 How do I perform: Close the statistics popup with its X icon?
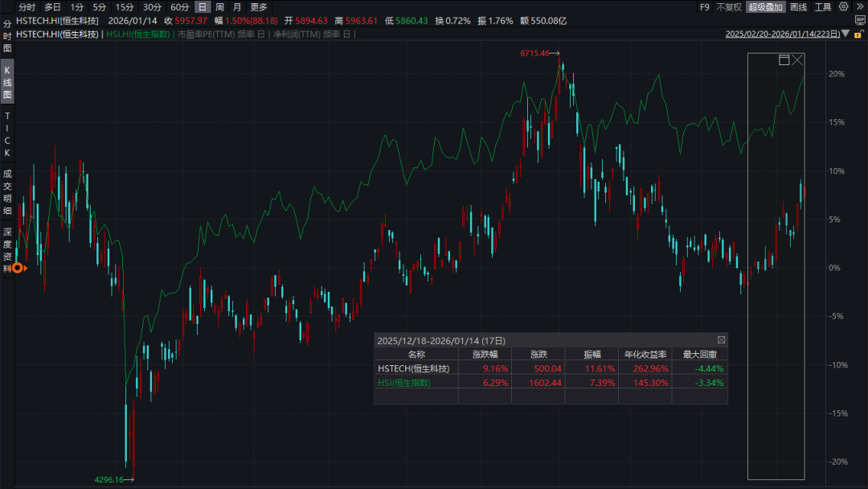721,340
